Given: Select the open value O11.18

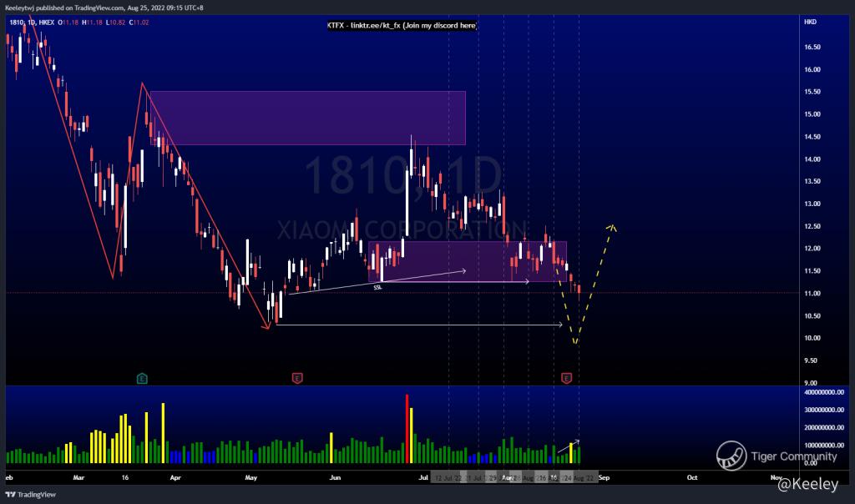Looking at the screenshot, I should (68, 23).
